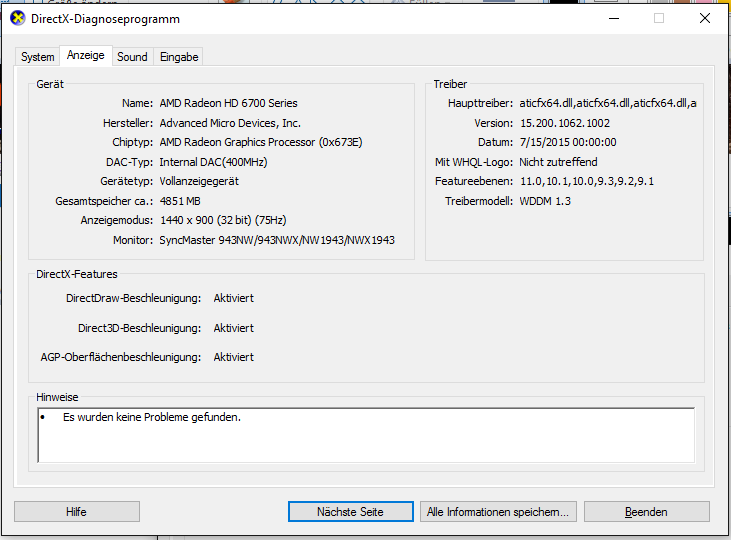Image resolution: width=731 pixels, height=540 pixels.
Task: Click the Datum value 7/15/2015
Action: (x=568, y=142)
